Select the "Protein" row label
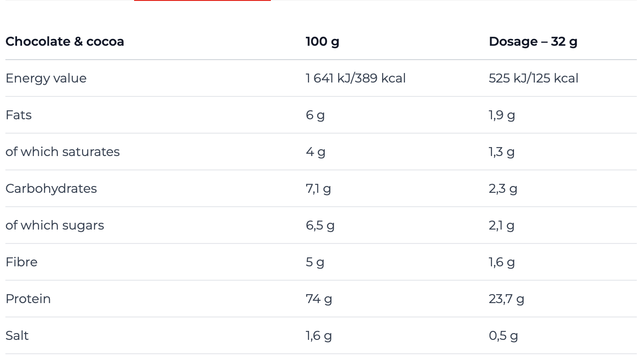644x356 pixels. click(x=28, y=299)
